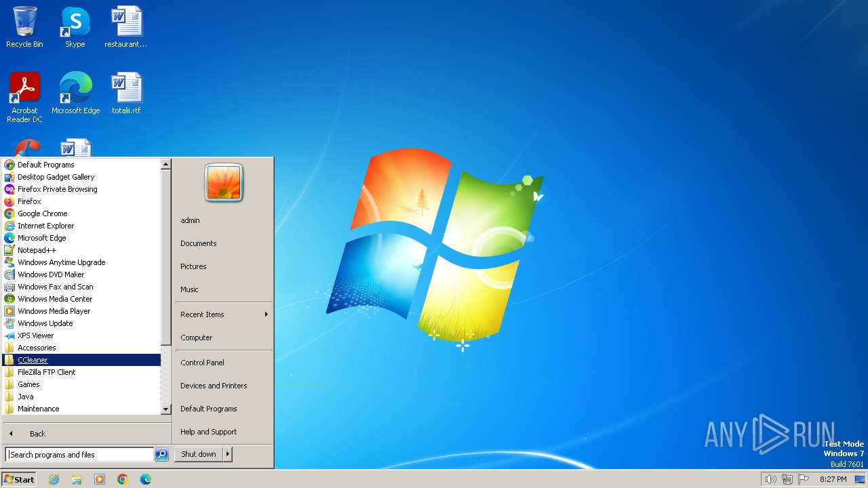Open Microsoft Edge in the Start menu list
Image resolution: width=868 pixels, height=488 pixels.
pyautogui.click(x=81, y=238)
